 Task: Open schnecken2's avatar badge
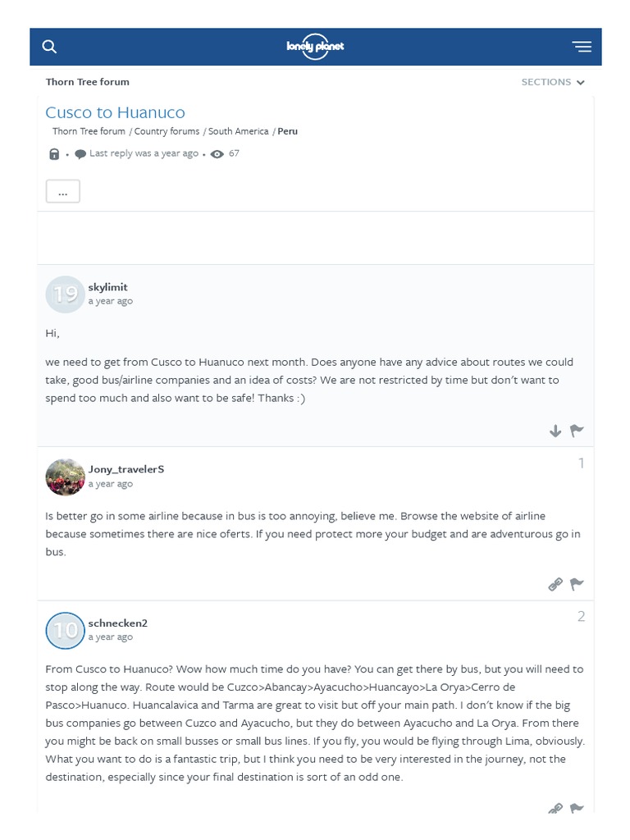(x=65, y=630)
